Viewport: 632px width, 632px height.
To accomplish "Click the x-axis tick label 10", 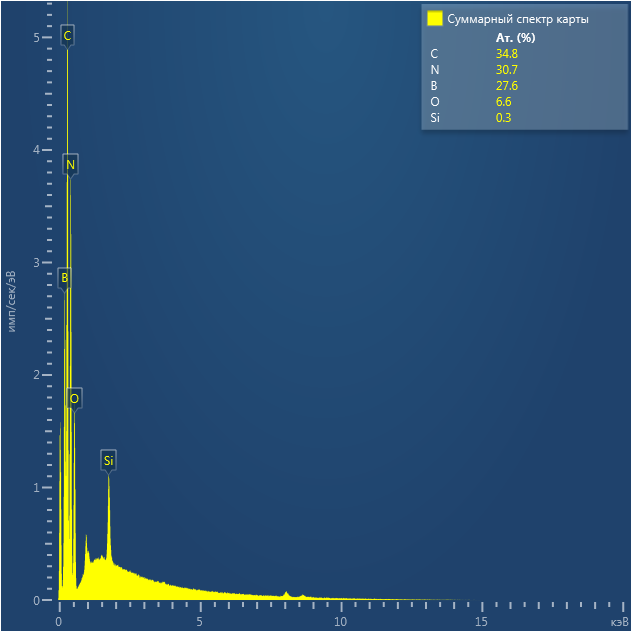I will click(x=341, y=621).
